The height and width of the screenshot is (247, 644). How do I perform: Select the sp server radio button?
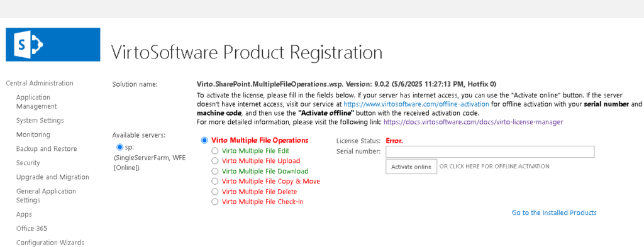click(x=120, y=147)
